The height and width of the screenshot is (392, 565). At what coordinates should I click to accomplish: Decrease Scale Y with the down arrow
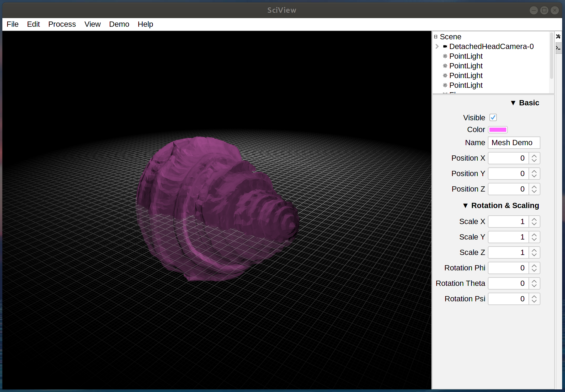tap(534, 240)
